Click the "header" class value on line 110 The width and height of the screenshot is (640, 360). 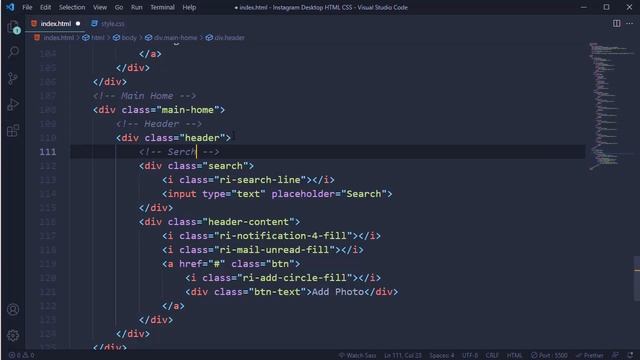point(202,138)
